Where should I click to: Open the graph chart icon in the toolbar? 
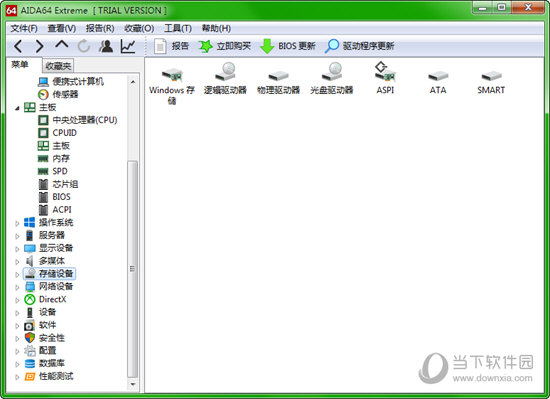[x=128, y=46]
